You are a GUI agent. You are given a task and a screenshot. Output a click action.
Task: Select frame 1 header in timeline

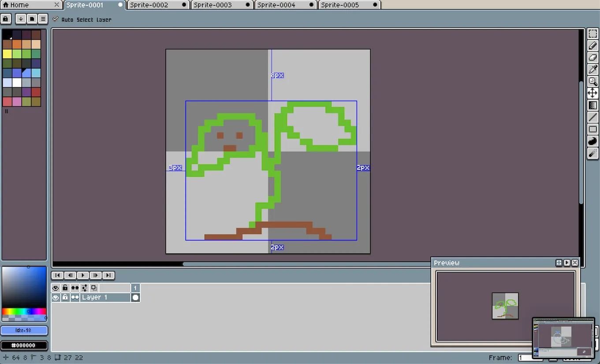coord(135,288)
